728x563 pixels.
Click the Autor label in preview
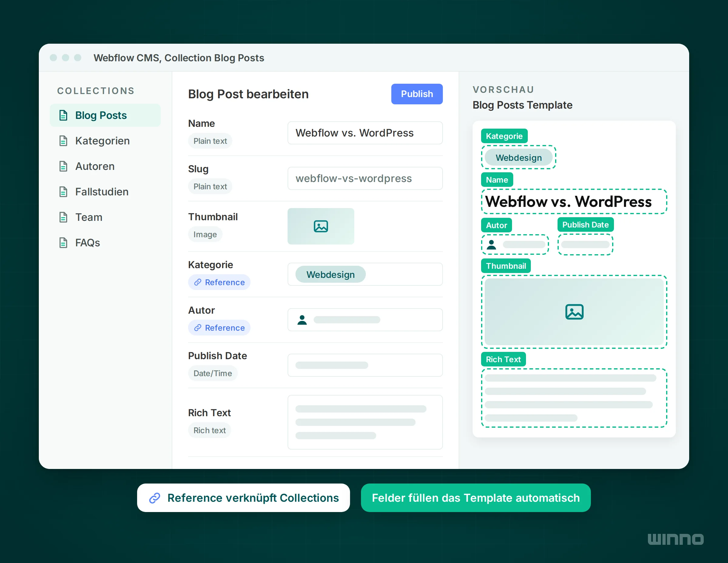point(496,225)
